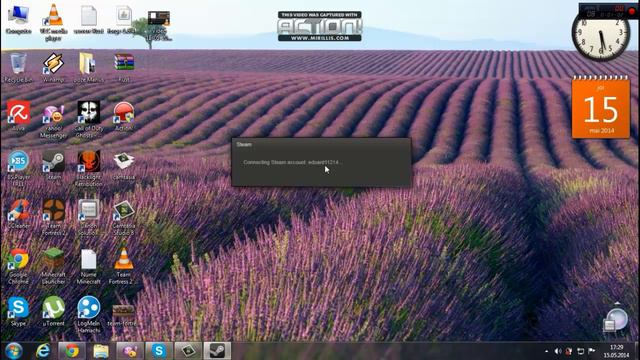This screenshot has height=360, width=640.
Task: Click the Steam connecting dialog title
Action: pos(244,144)
